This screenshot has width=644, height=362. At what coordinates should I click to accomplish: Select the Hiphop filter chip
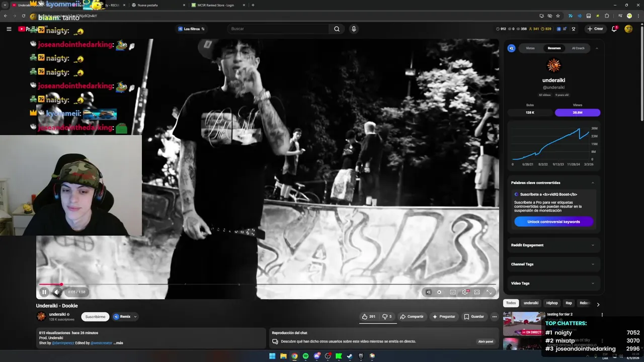[552, 303]
